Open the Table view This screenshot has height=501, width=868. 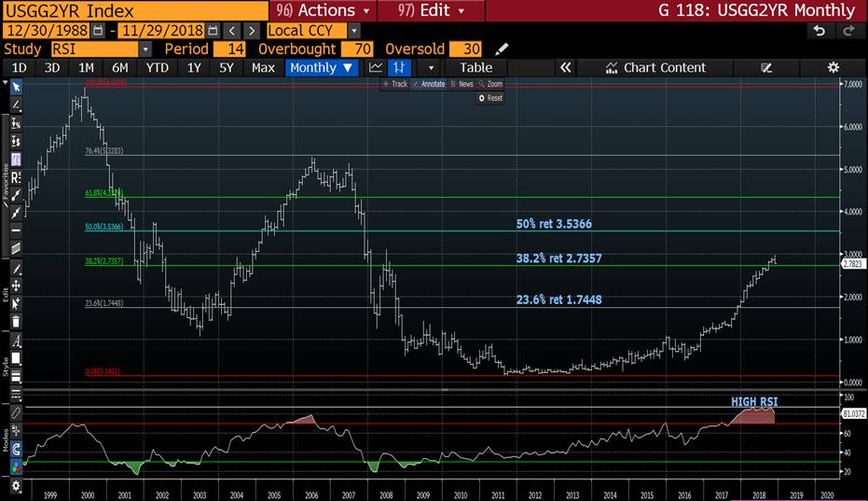[x=475, y=67]
